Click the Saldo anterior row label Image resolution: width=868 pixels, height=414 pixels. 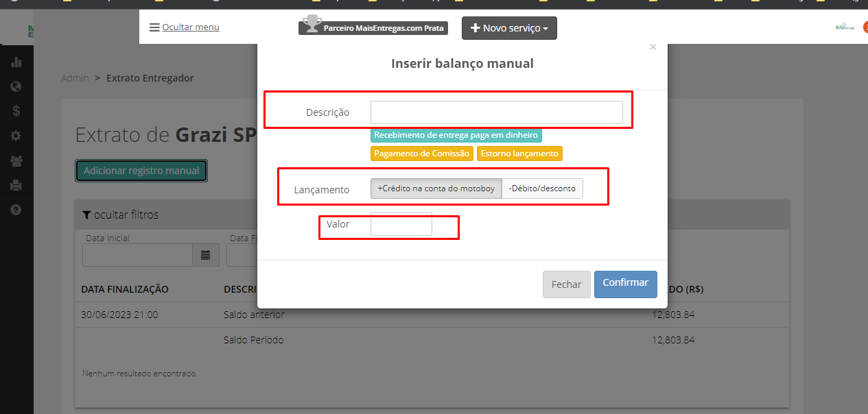click(254, 315)
